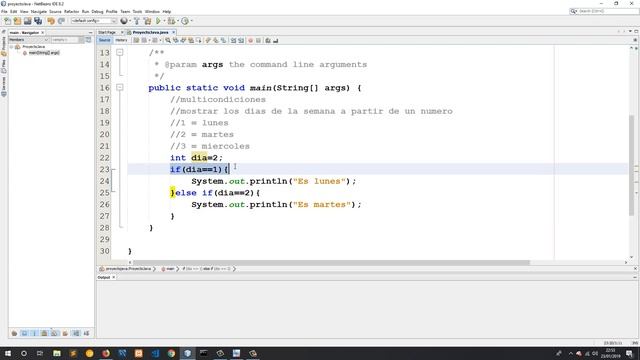Click the editor vertical scrollbar
The height and width of the screenshot is (360, 640).
tap(632, 165)
